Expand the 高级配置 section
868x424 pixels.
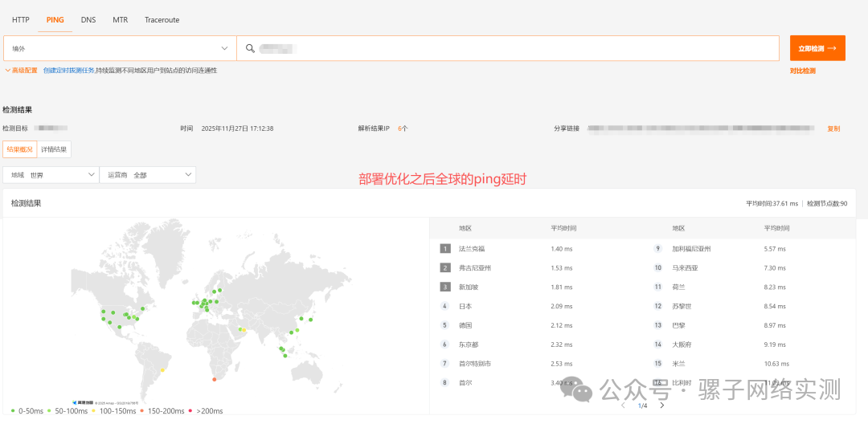(22, 70)
